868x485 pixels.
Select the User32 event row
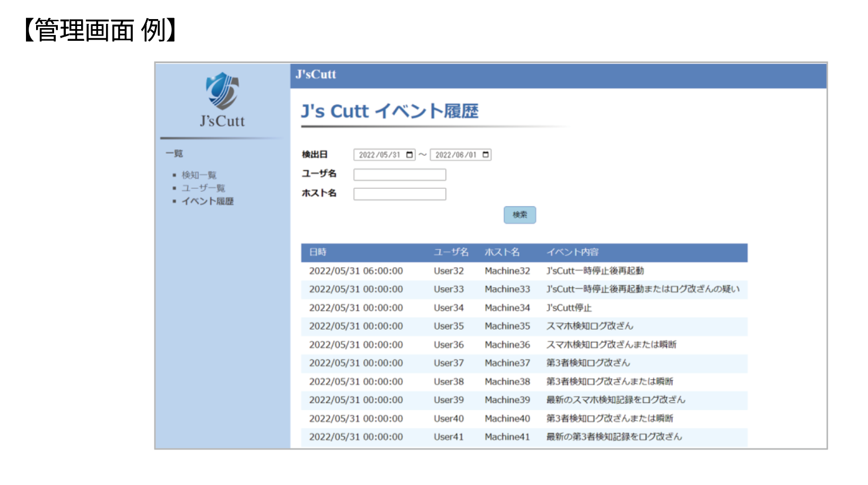524,271
